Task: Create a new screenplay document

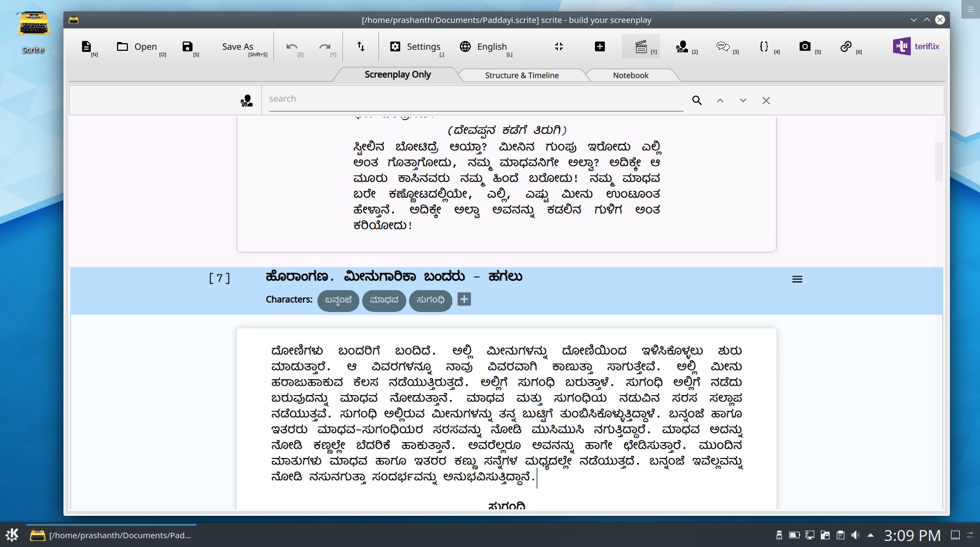Action: coord(87,47)
